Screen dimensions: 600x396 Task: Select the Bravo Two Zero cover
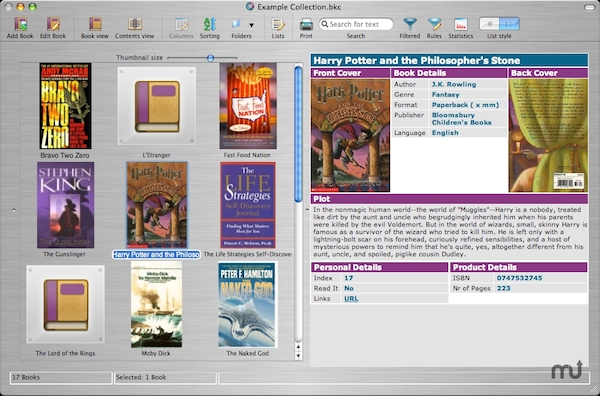(x=65, y=106)
